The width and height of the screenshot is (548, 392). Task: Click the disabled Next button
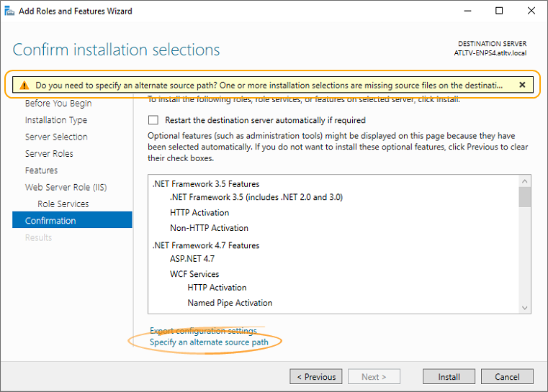click(x=374, y=377)
